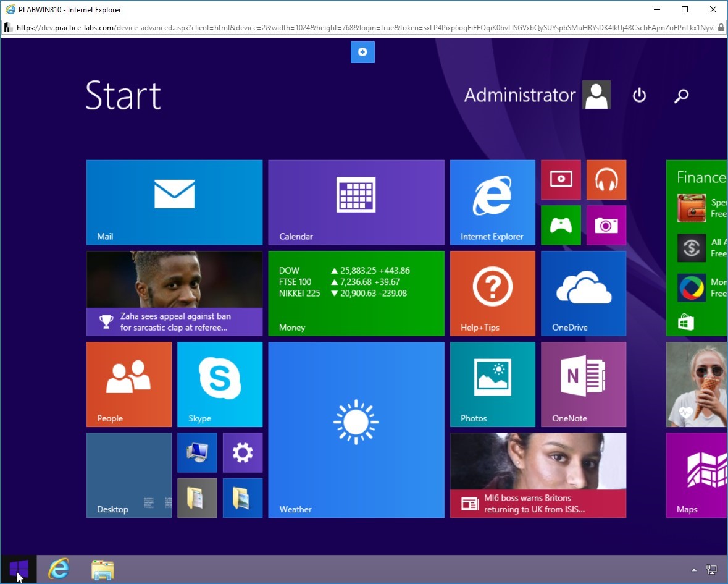Open the OneDrive tile
The image size is (728, 584).
click(x=584, y=293)
